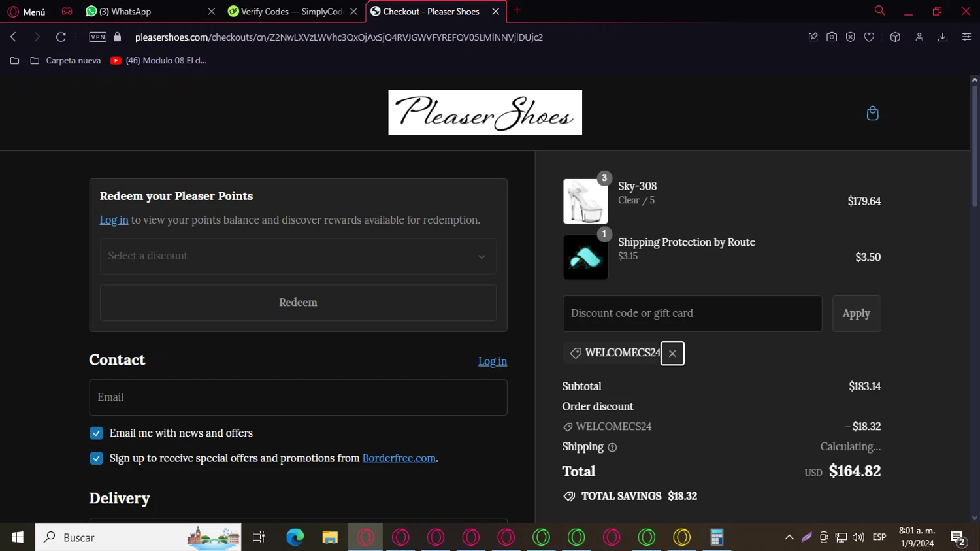Open the unnamed bookmark folder icon
Viewport: 980px width, 551px height.
(x=14, y=61)
